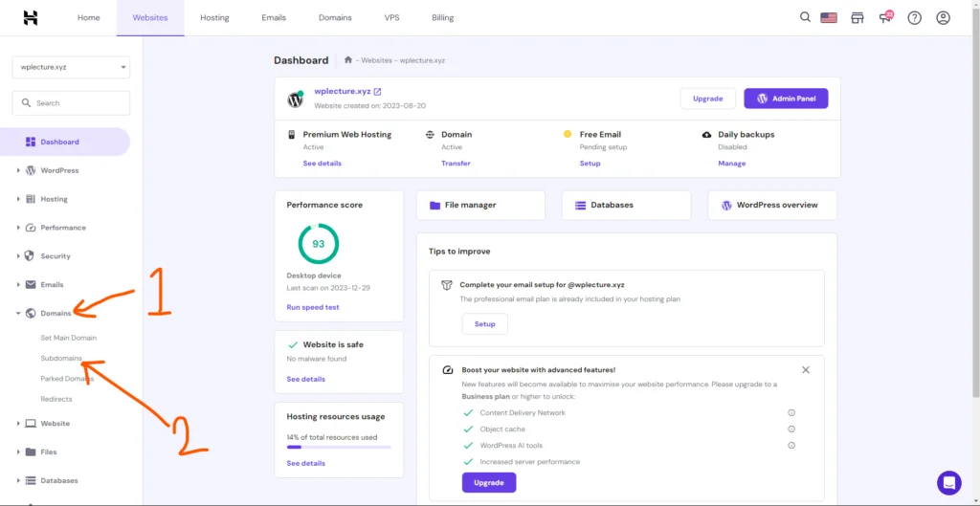The image size is (980, 506).
Task: Click See details under Premium Web Hosting
Action: [323, 163]
